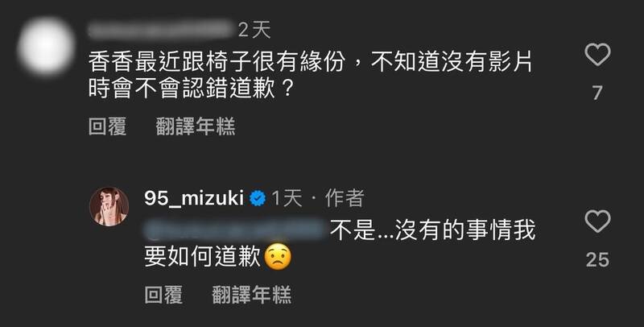The width and height of the screenshot is (644, 327).
Task: Click the blurred @mention in 95_mizuki's reply
Action: 236,230
